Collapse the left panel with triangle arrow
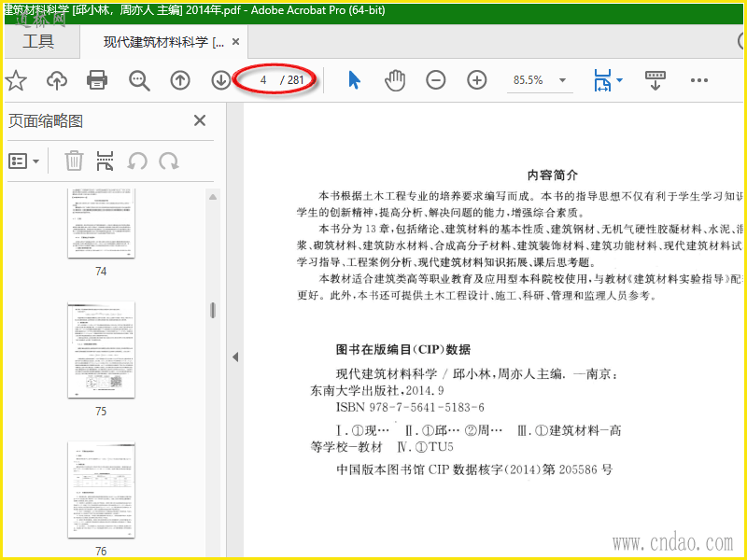Screen dimensions: 747x560 (x=235, y=357)
